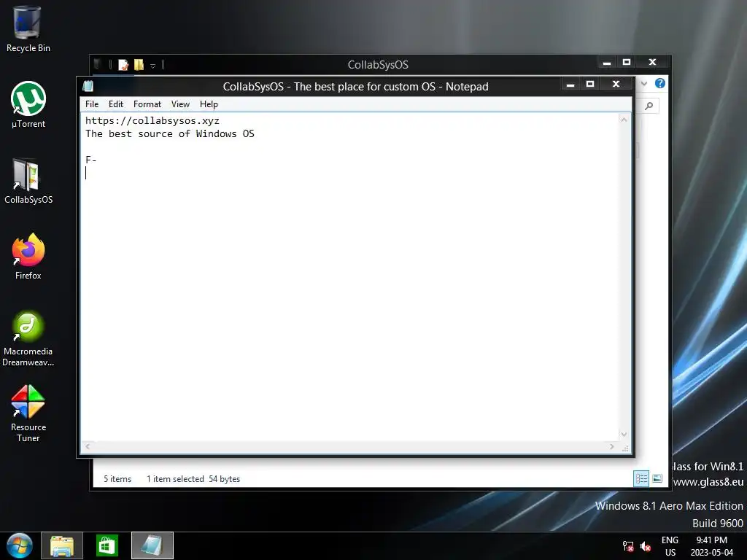
Task: Launch µTorrent from the desktop
Action: tap(28, 105)
